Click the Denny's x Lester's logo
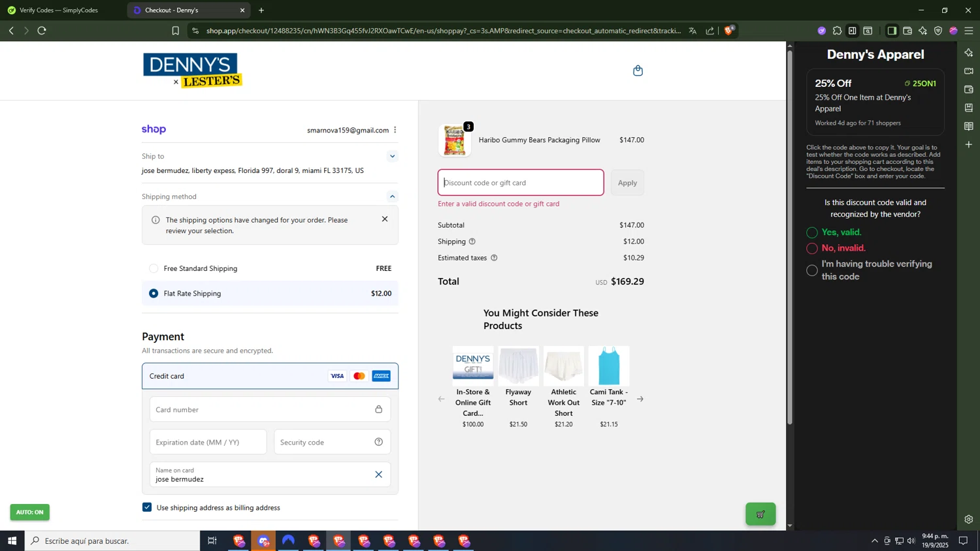 193,71
